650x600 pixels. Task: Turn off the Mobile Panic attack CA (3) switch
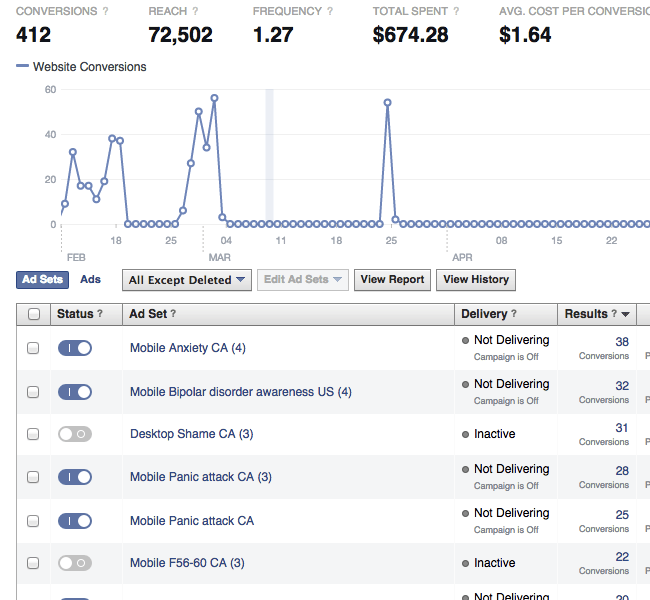(x=75, y=477)
